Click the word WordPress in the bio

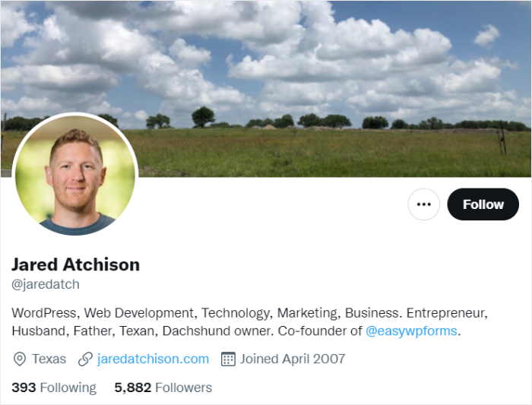44,313
